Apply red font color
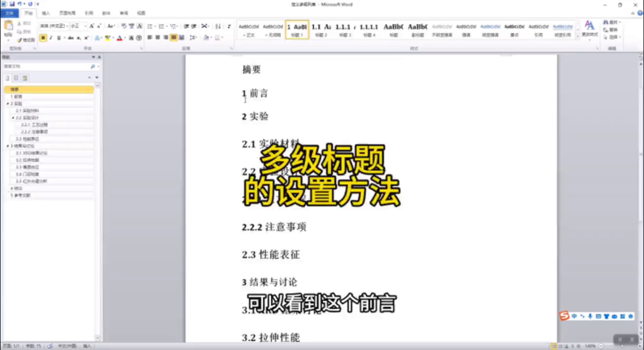Screen dimensions: 644x350 (x=119, y=38)
